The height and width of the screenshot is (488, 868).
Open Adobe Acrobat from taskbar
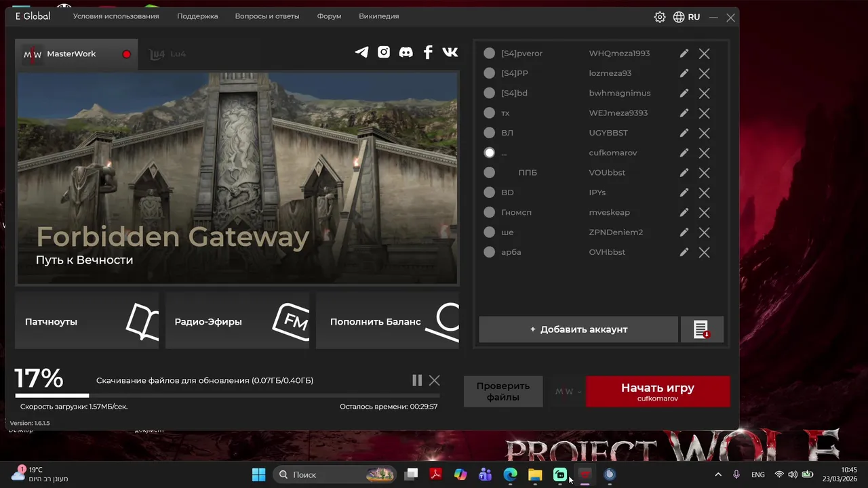pyautogui.click(x=436, y=474)
